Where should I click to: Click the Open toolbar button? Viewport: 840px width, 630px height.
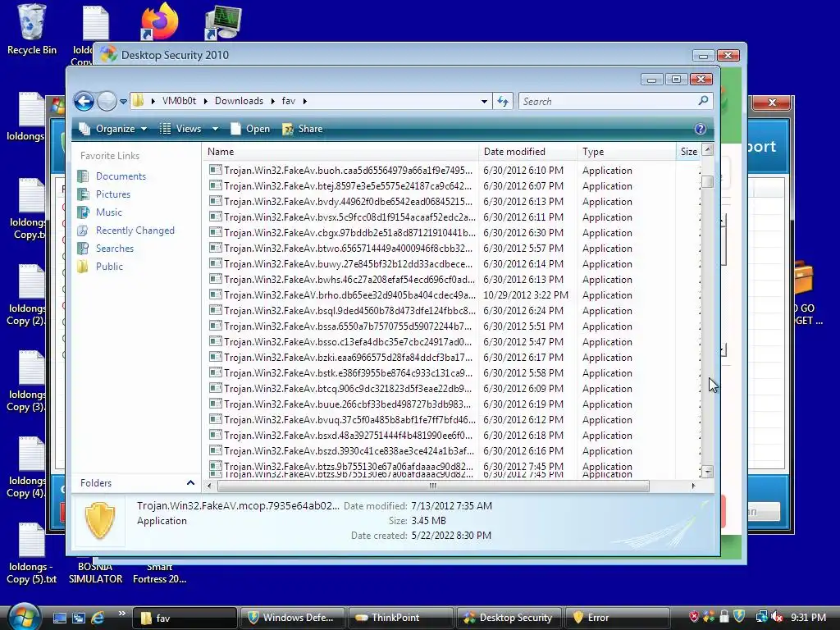tap(250, 129)
